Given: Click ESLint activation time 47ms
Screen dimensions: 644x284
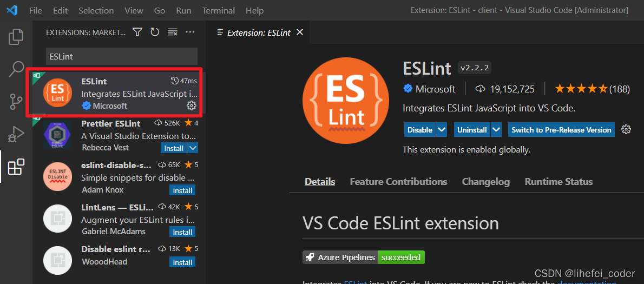Looking at the screenshot, I should (x=184, y=81).
